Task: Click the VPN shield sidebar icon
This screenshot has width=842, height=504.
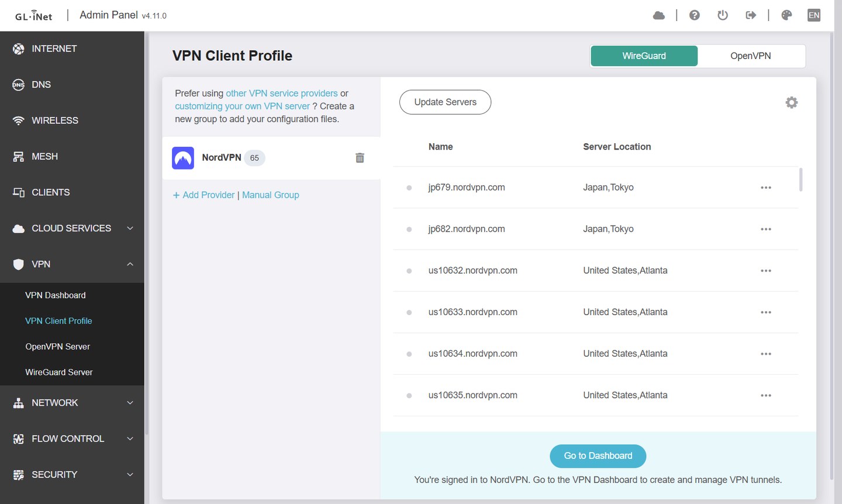Action: click(x=19, y=264)
